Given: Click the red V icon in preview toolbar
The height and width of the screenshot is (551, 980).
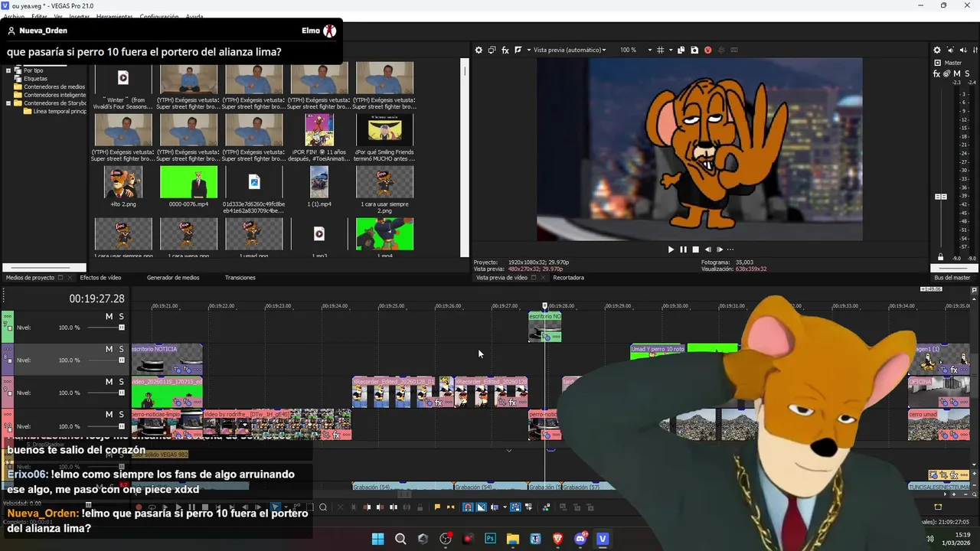Looking at the screenshot, I should (x=707, y=50).
